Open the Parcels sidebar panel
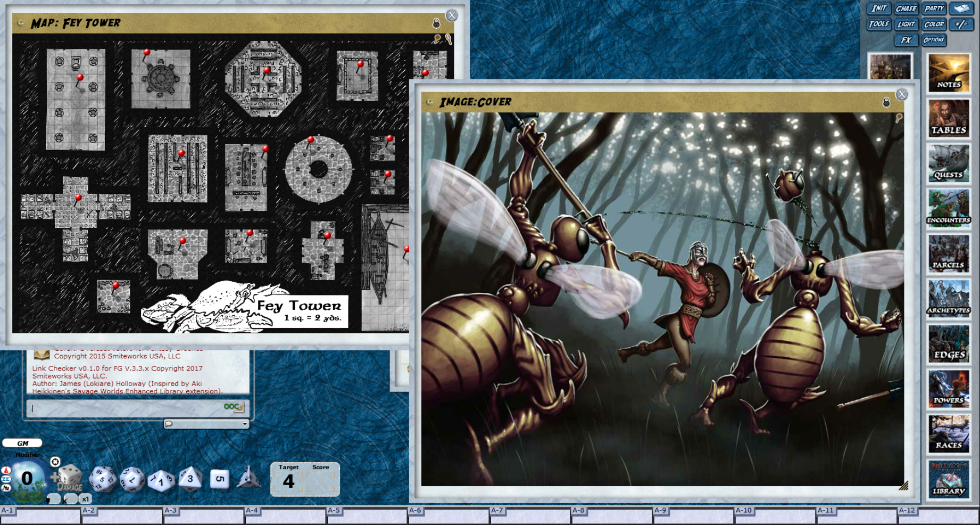 coord(950,252)
